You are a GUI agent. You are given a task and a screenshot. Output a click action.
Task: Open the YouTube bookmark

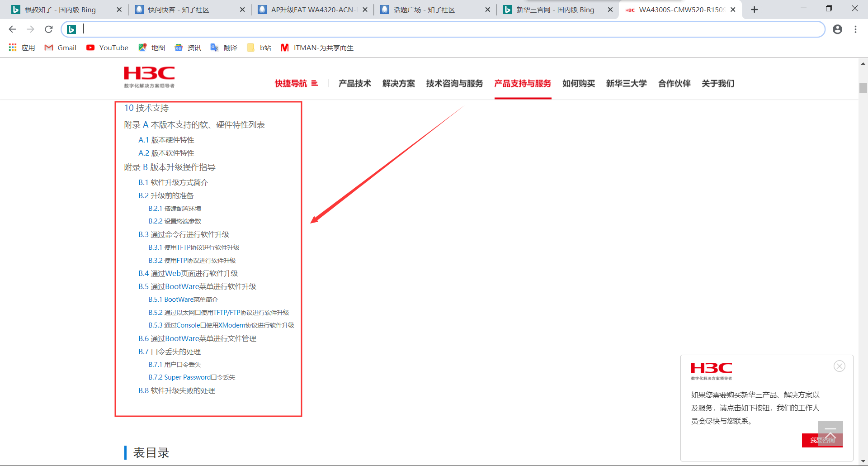point(108,48)
